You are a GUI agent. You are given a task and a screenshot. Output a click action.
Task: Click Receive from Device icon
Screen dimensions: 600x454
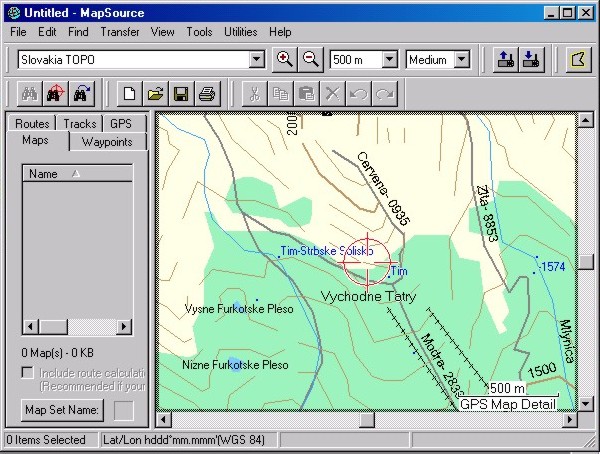click(x=532, y=60)
